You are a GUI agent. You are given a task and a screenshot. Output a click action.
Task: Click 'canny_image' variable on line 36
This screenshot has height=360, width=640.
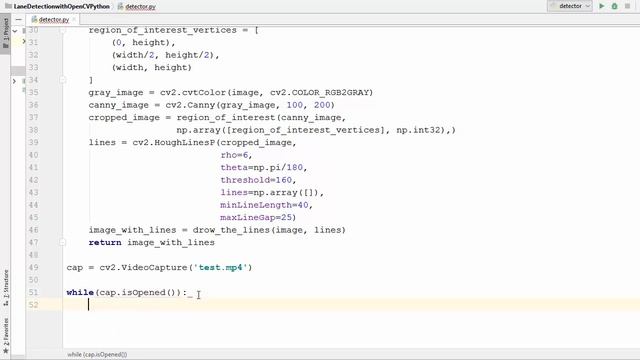(x=118, y=105)
